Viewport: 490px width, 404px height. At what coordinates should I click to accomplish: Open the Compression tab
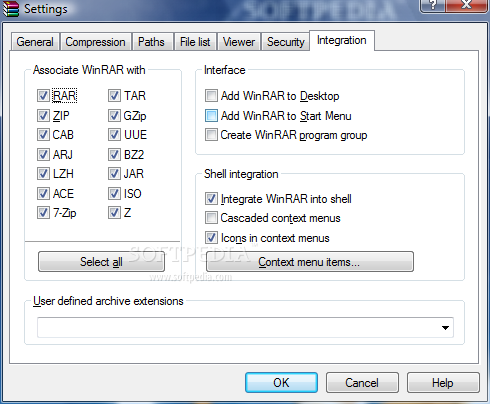coord(95,42)
